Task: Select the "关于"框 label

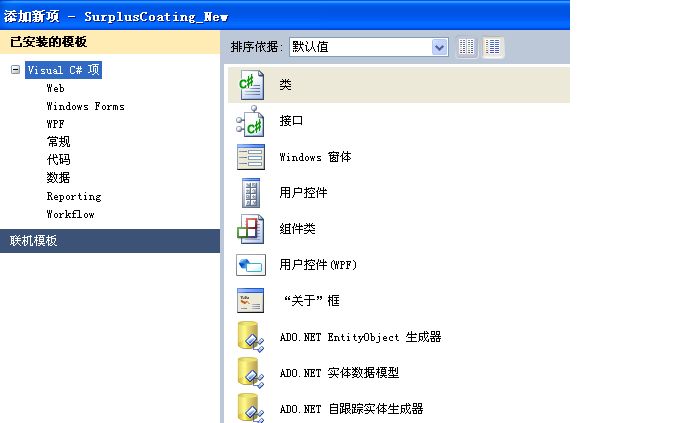Action: [x=311, y=301]
